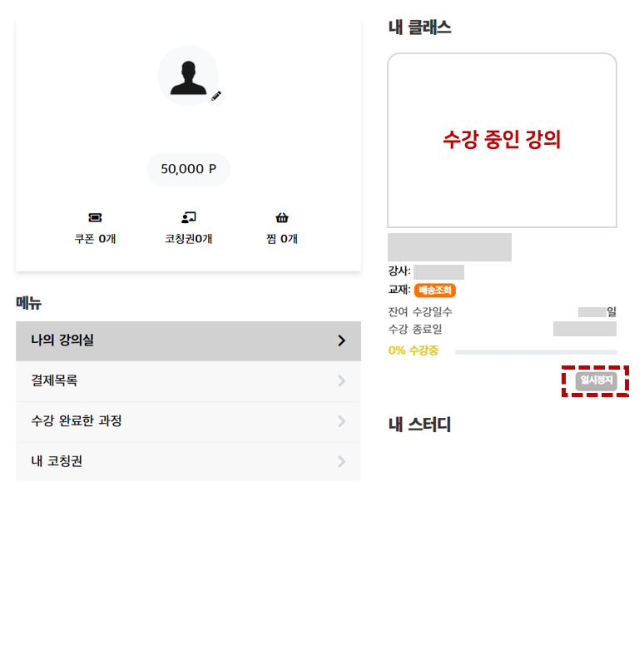Click the 코칭권0개 label
The height and width of the screenshot is (666, 644).
[x=189, y=239]
